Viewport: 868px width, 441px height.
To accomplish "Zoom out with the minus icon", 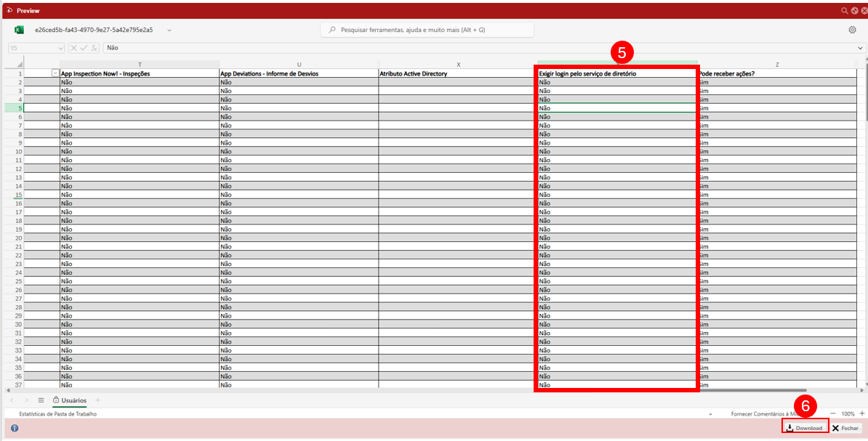I will 833,413.
